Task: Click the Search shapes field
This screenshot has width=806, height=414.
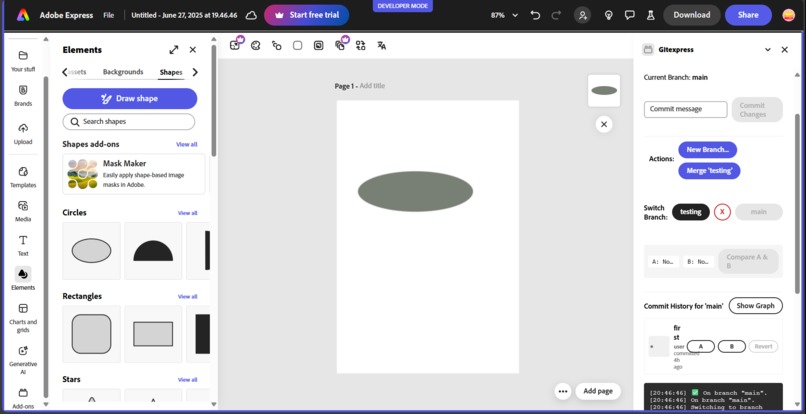Action: tap(129, 122)
